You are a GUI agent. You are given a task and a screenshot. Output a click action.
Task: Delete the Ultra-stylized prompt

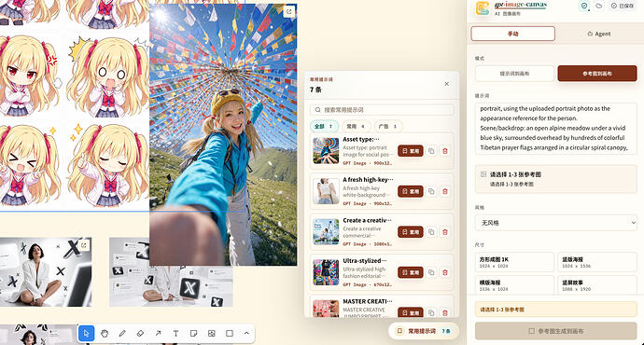click(x=445, y=272)
